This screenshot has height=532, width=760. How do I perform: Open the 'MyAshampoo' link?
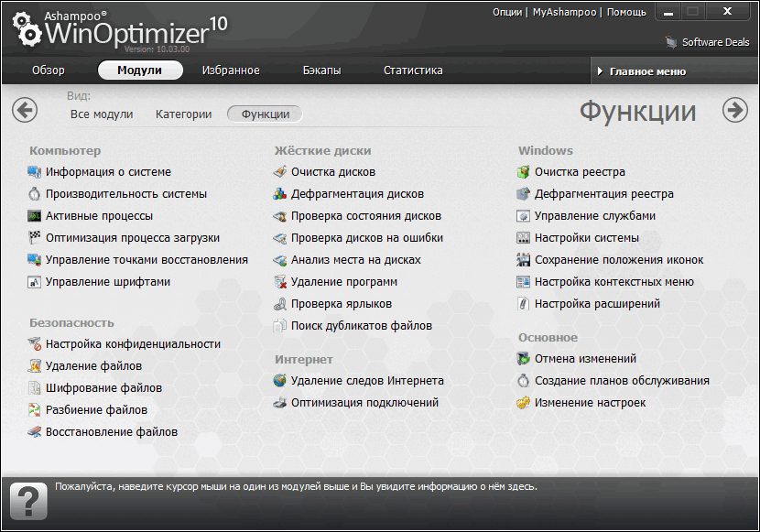564,12
